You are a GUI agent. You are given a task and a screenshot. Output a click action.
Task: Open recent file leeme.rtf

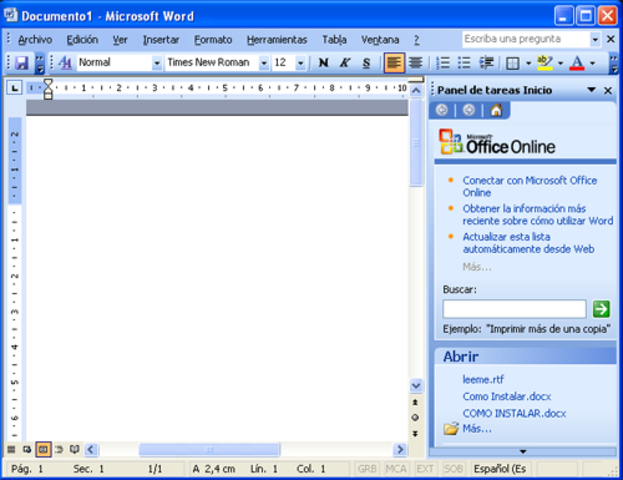[483, 379]
